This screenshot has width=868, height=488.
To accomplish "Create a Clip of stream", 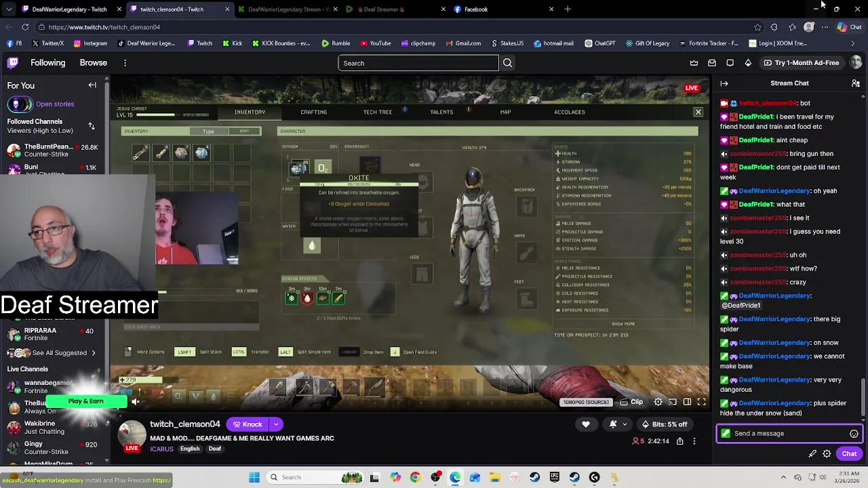I will pyautogui.click(x=631, y=402).
